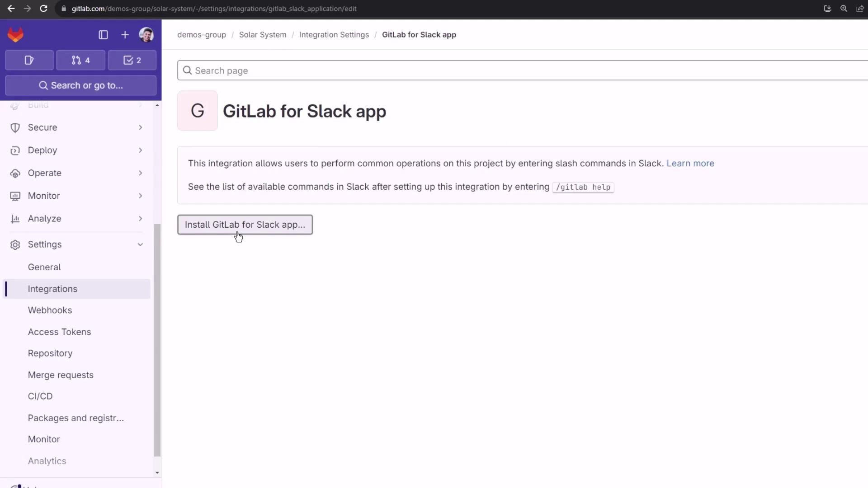Toggle the sidebar collapse icon
Image resolution: width=868 pixels, height=488 pixels.
(103, 35)
